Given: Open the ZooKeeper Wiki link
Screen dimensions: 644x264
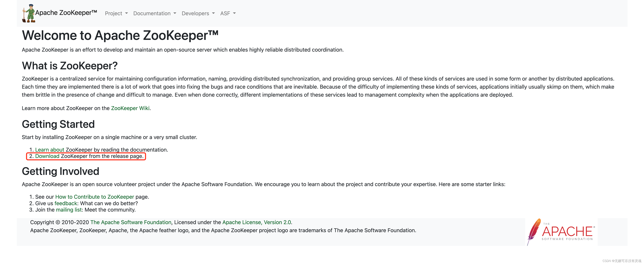Looking at the screenshot, I should tap(130, 108).
